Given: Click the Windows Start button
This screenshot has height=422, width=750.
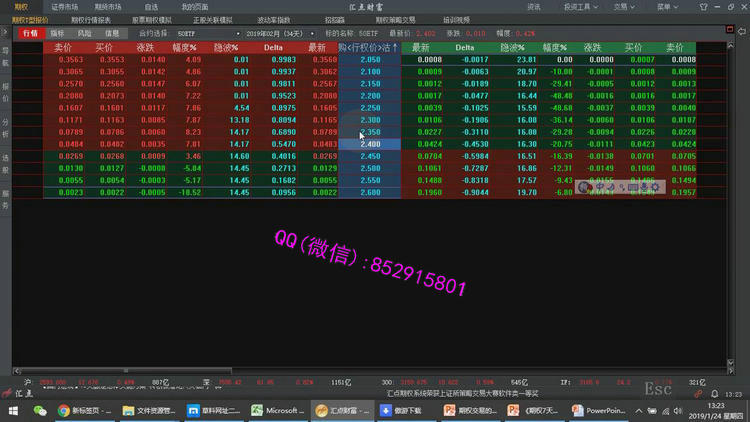Looking at the screenshot, I should (12, 410).
